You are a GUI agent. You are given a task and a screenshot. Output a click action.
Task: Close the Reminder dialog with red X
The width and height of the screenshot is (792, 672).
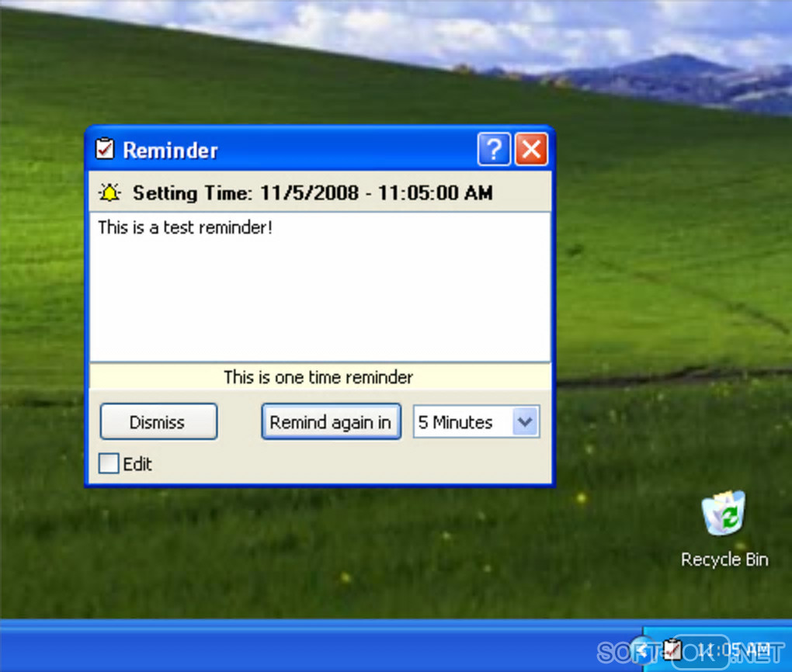point(531,150)
